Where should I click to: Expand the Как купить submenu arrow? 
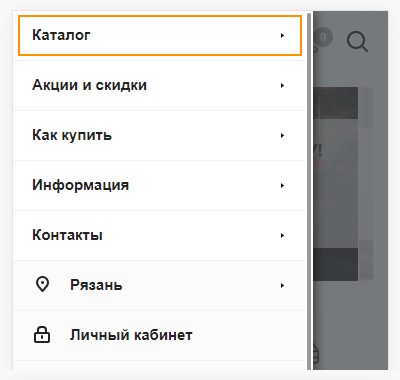pyautogui.click(x=282, y=135)
